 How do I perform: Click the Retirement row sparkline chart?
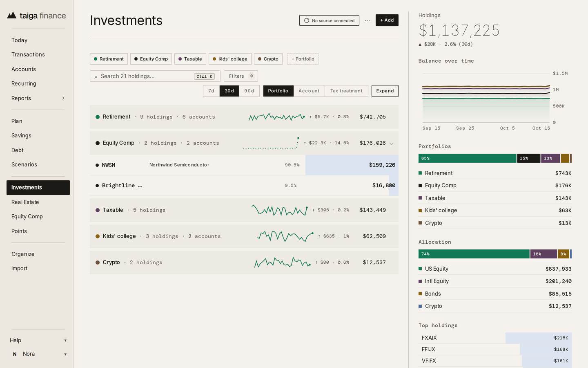(277, 117)
